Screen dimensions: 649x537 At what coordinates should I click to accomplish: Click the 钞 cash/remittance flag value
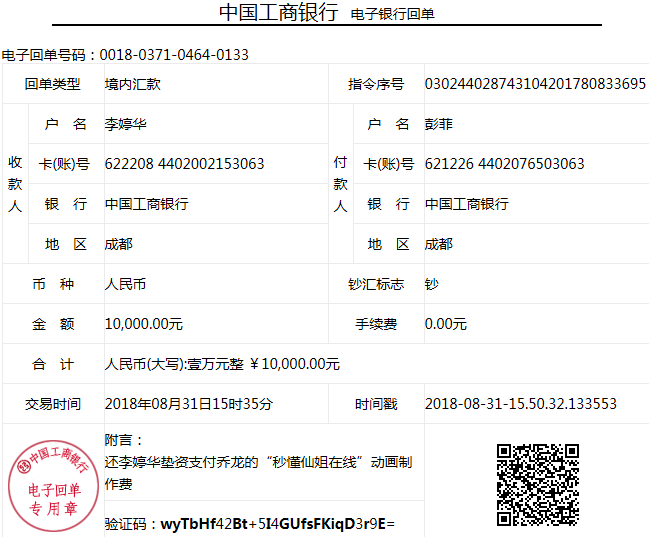coord(432,284)
